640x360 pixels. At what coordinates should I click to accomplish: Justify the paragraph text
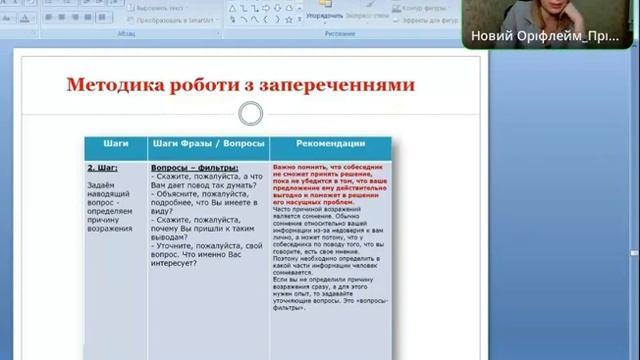coord(87,17)
